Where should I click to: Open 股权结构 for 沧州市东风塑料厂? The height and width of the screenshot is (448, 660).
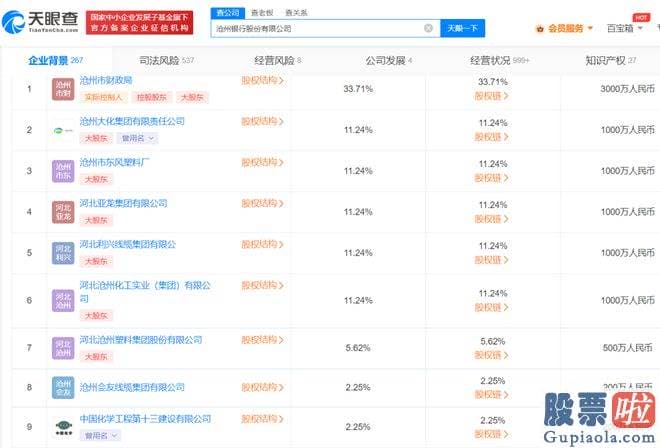(x=262, y=162)
